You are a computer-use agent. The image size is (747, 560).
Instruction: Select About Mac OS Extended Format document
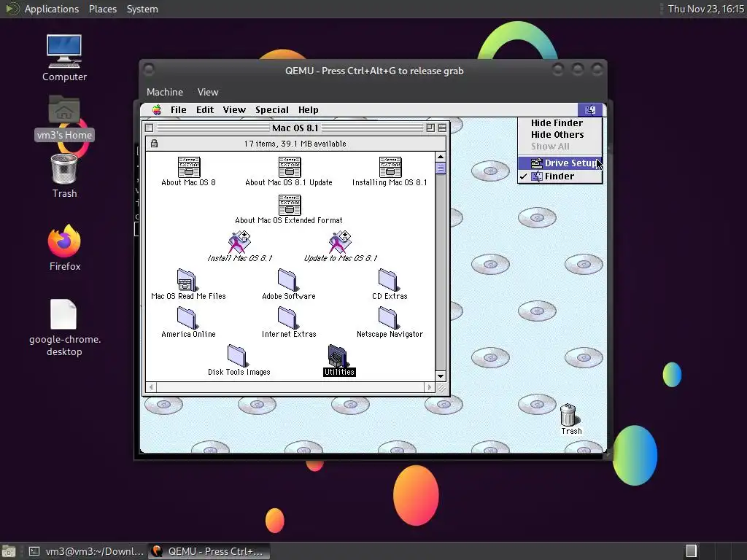pos(289,205)
